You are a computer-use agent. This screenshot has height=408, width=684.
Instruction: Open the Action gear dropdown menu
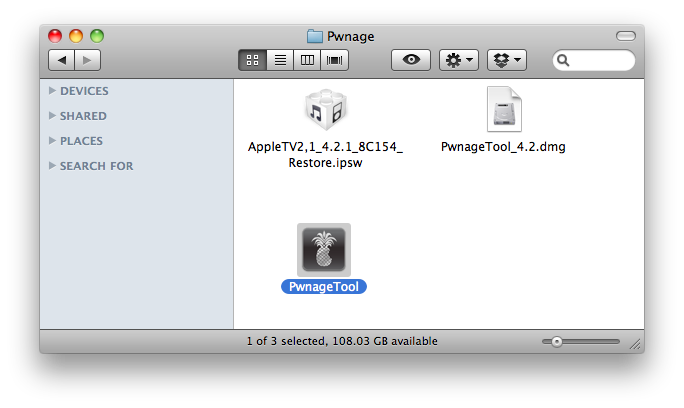pyautogui.click(x=459, y=60)
